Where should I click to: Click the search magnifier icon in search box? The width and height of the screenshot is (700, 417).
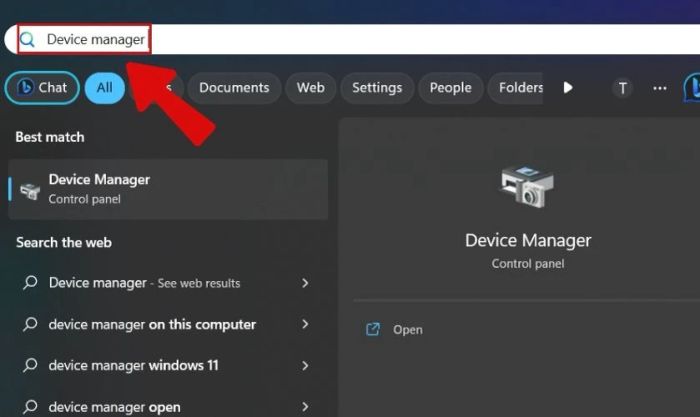click(27, 40)
